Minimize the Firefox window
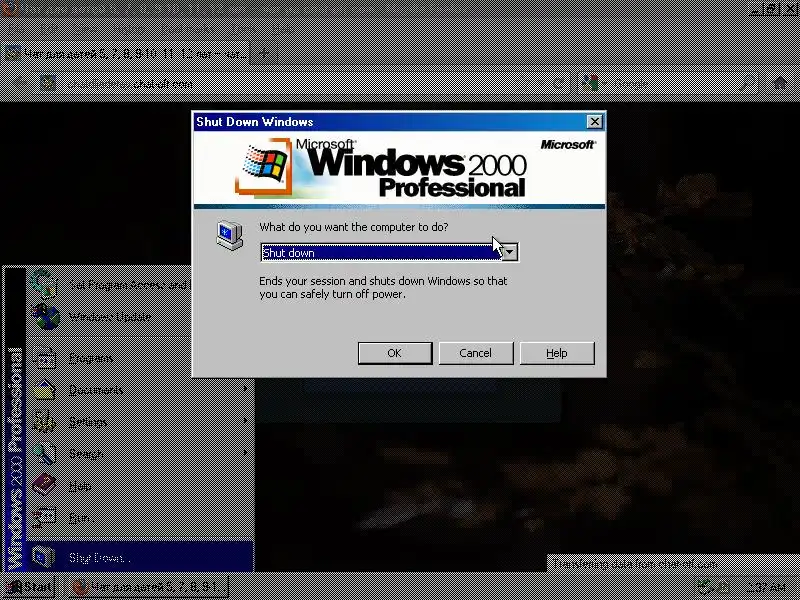 click(x=756, y=9)
